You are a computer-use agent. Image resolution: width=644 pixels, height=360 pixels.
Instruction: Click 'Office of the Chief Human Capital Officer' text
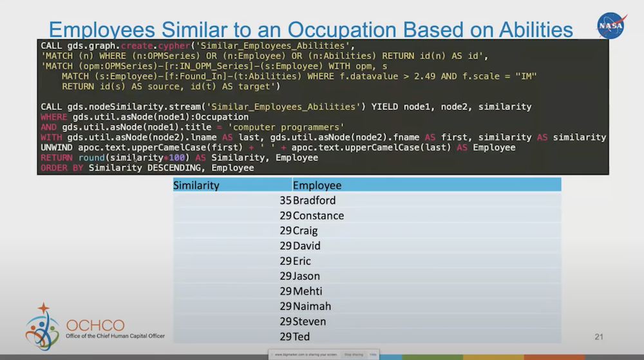pyautogui.click(x=115, y=336)
